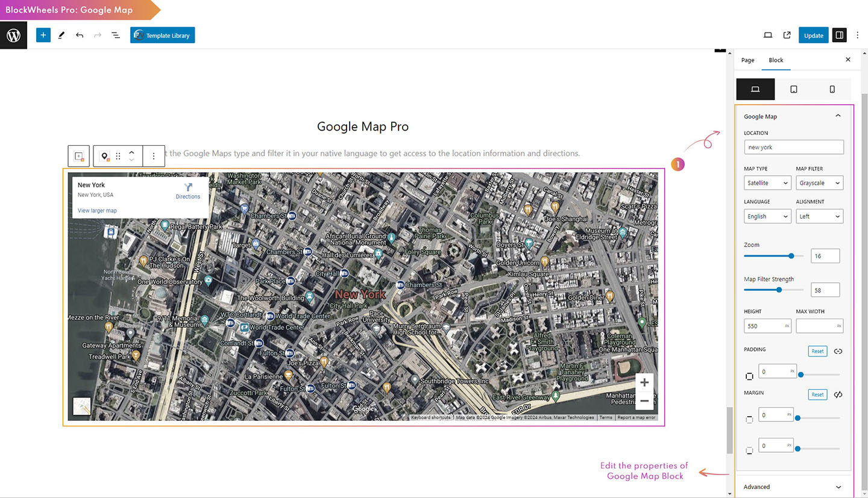
Task: Click the map zoom in plus button
Action: tap(644, 382)
